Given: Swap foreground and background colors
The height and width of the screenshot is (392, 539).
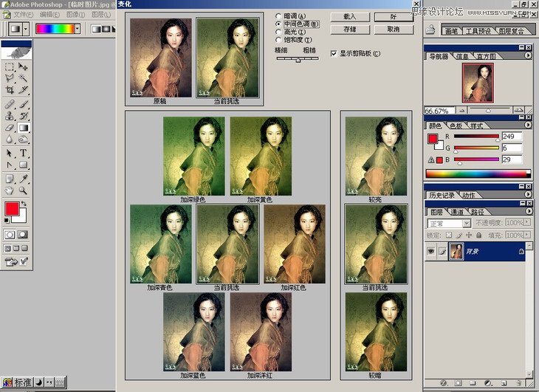Looking at the screenshot, I should click(24, 204).
